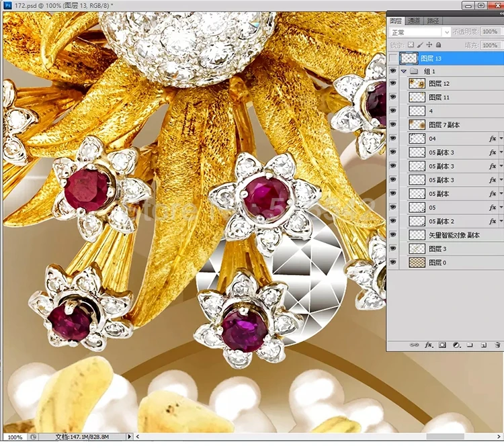Expand fx effects arrow on layer 04
This screenshot has width=504, height=448.
click(x=501, y=139)
